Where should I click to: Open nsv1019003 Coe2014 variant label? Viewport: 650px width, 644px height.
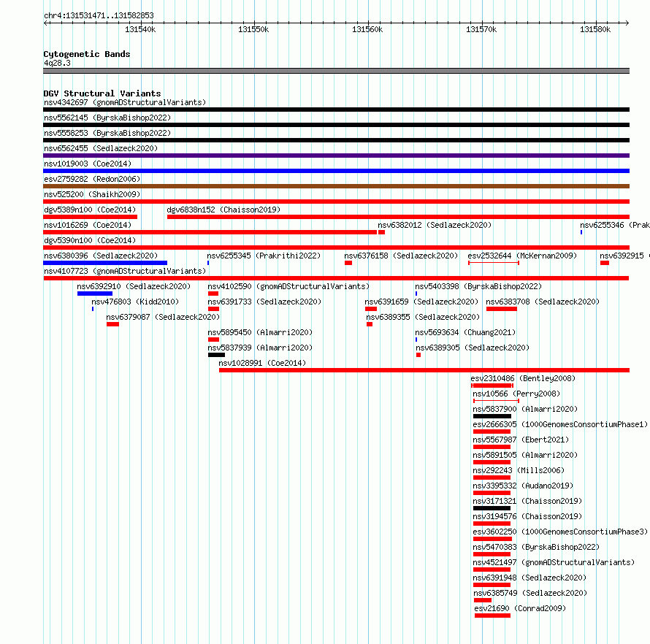88,164
